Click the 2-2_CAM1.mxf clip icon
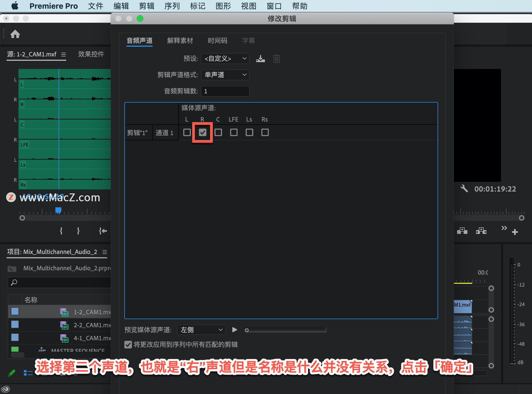532x394 pixels. coord(64,325)
